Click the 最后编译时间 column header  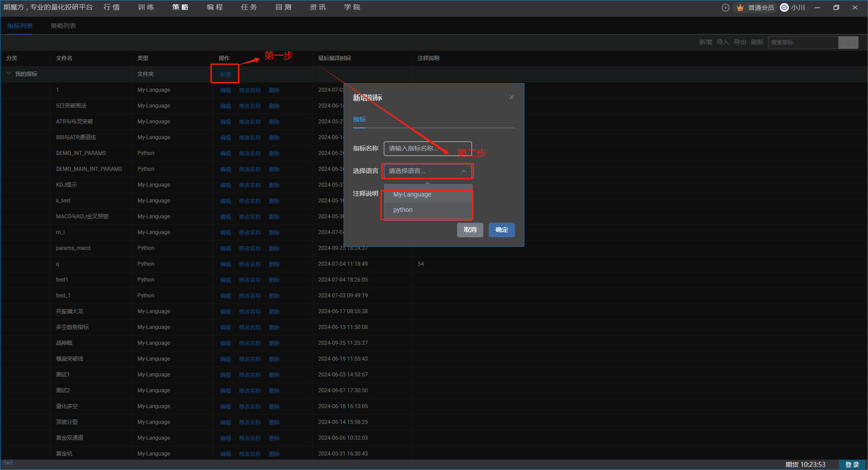pos(335,58)
